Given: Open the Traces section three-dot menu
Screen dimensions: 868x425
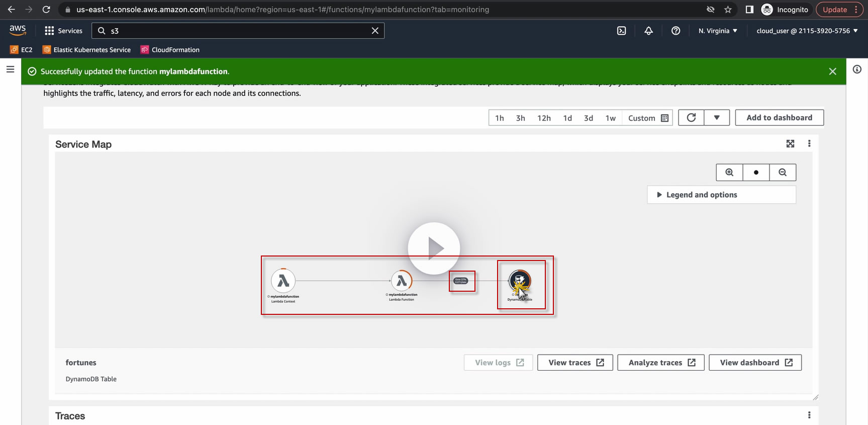Looking at the screenshot, I should (809, 415).
